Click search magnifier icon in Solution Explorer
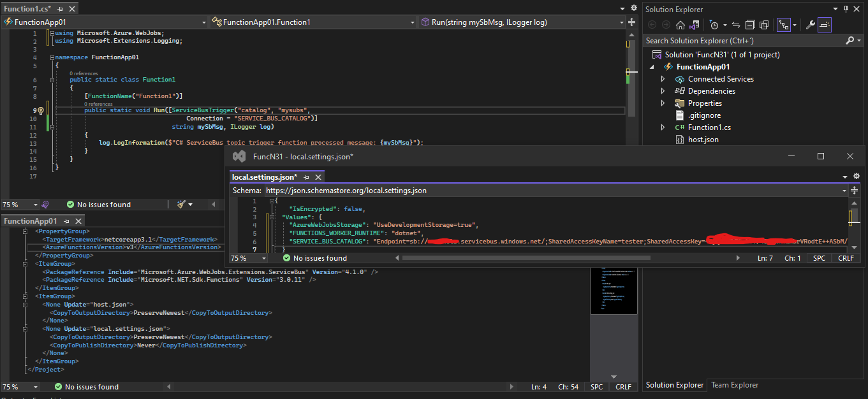 [850, 40]
